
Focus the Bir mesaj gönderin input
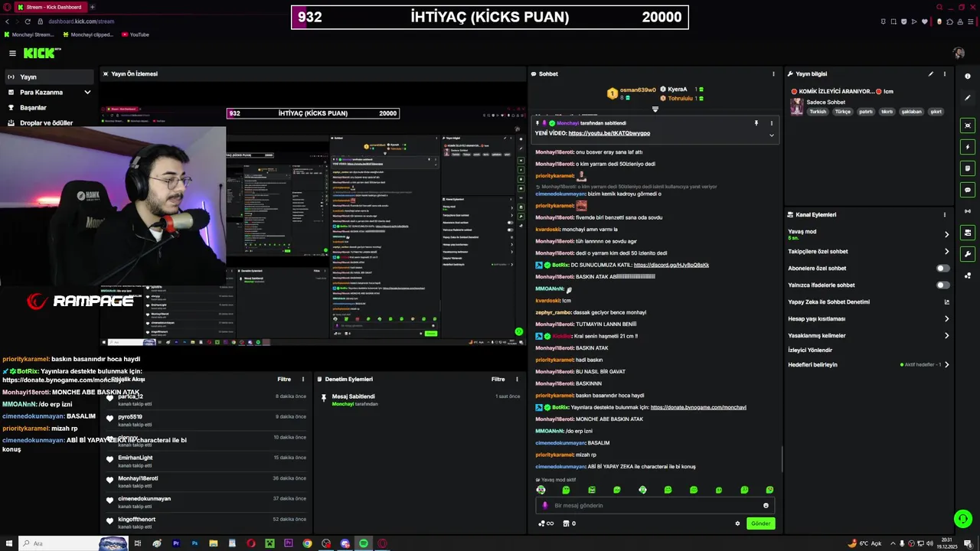(655, 505)
